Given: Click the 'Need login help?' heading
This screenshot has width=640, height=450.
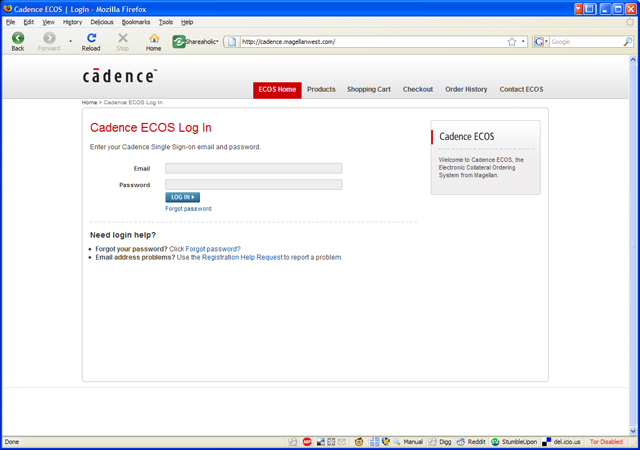Looking at the screenshot, I should (123, 235).
